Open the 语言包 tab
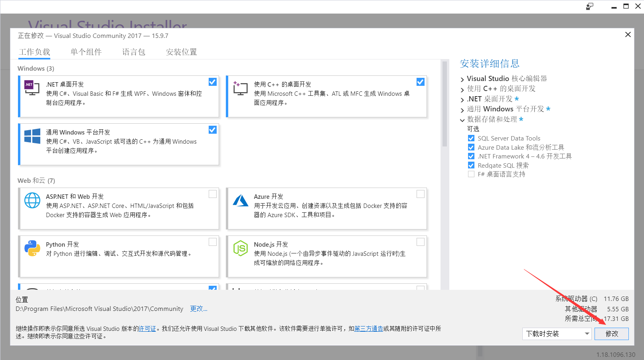This screenshot has height=360, width=644. (x=134, y=52)
